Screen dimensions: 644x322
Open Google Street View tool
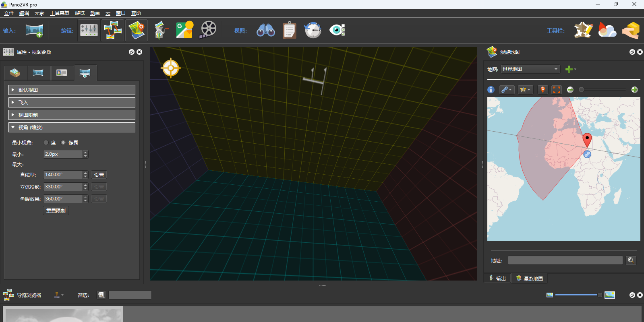pyautogui.click(x=184, y=30)
